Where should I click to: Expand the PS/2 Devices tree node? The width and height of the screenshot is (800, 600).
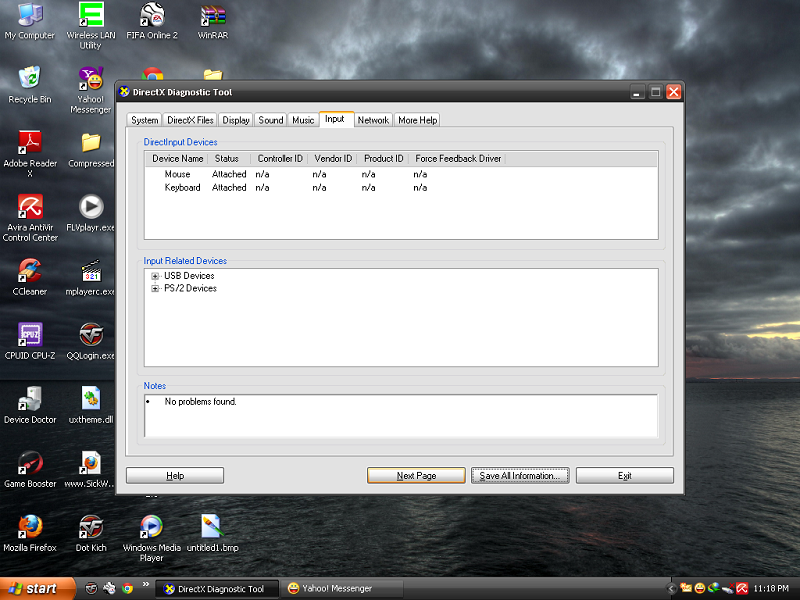[x=155, y=289]
